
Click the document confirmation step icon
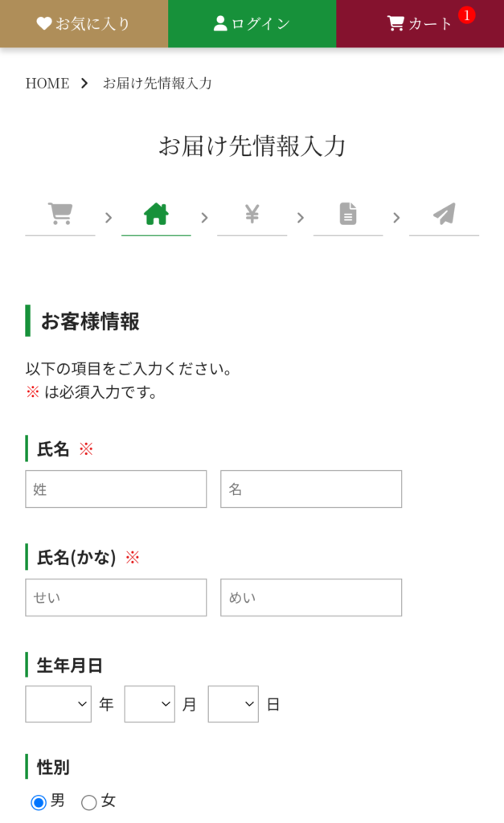(348, 214)
